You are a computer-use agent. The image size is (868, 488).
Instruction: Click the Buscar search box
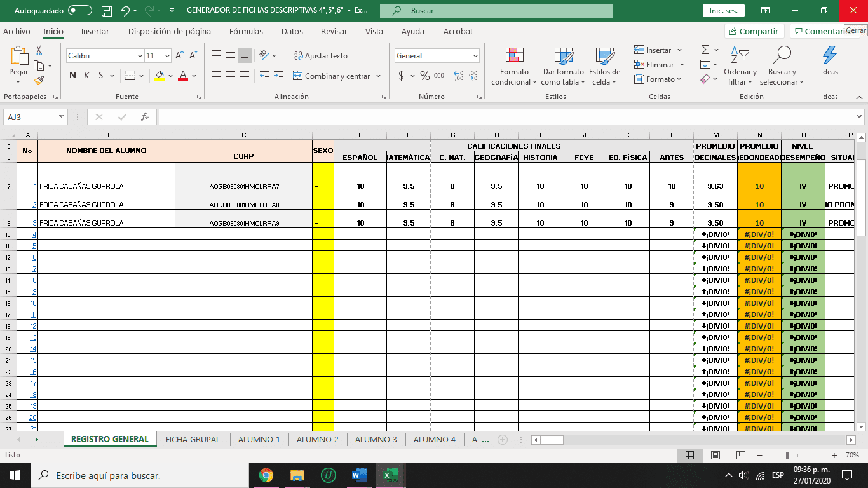[x=496, y=11]
